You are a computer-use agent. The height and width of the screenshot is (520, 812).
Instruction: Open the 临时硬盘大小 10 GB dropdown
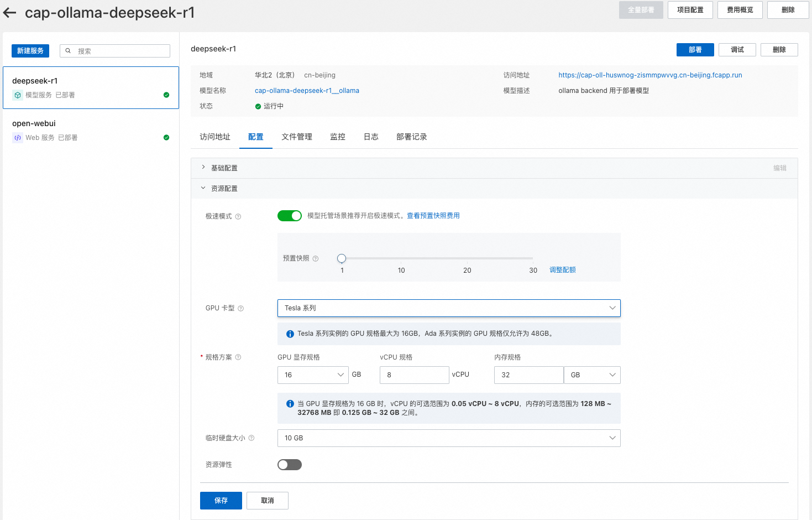[x=448, y=438]
